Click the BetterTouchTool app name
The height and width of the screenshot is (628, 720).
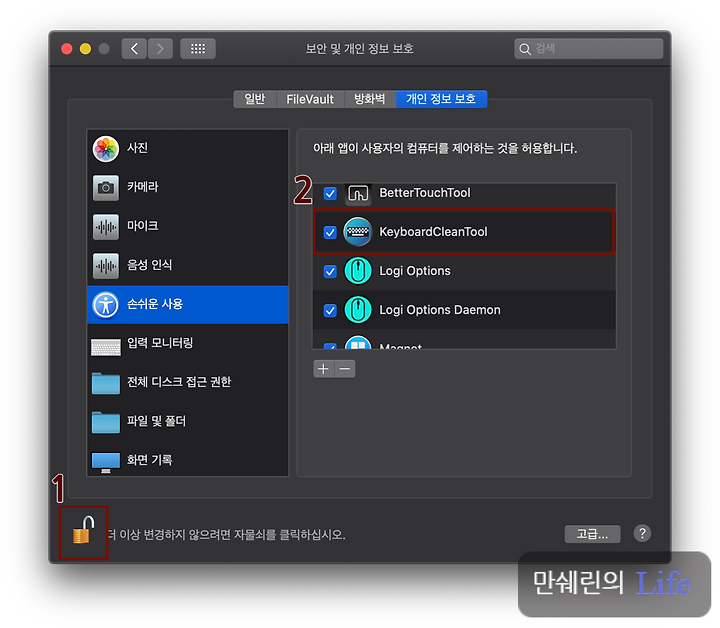(425, 193)
